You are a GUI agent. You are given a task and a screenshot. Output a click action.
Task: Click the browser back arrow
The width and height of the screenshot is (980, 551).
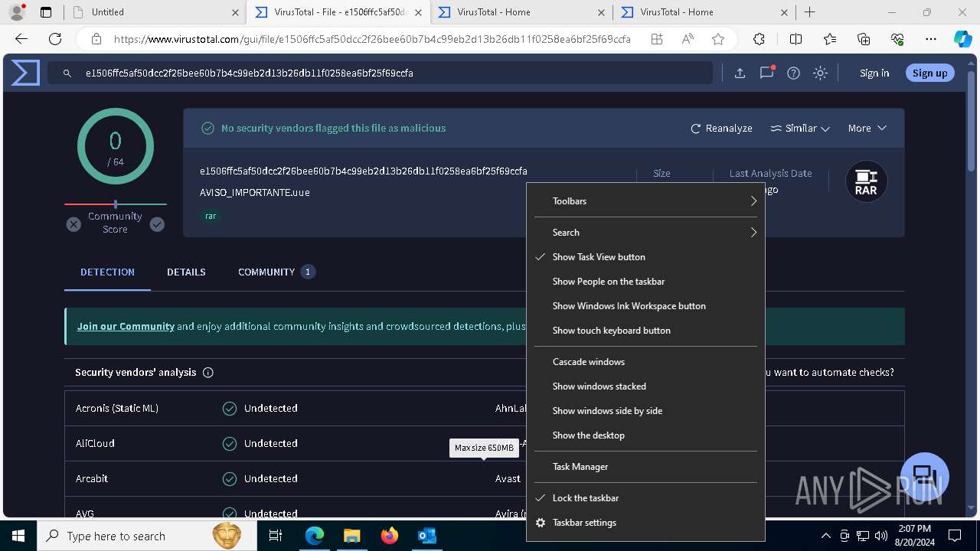coord(21,39)
